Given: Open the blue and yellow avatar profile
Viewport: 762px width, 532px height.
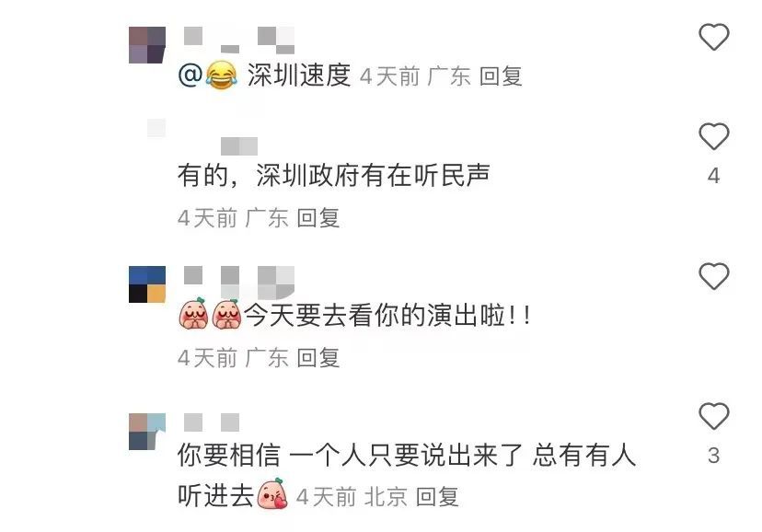Looking at the screenshot, I should [147, 284].
